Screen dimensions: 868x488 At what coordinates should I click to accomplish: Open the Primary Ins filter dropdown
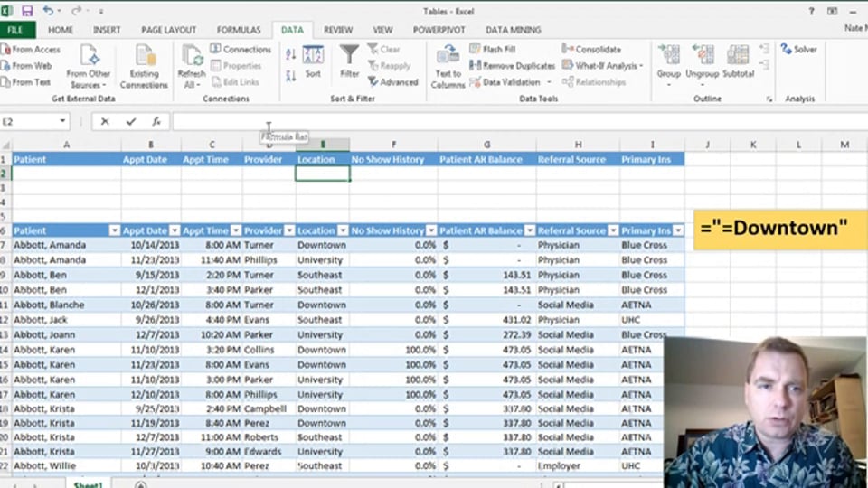click(x=678, y=230)
